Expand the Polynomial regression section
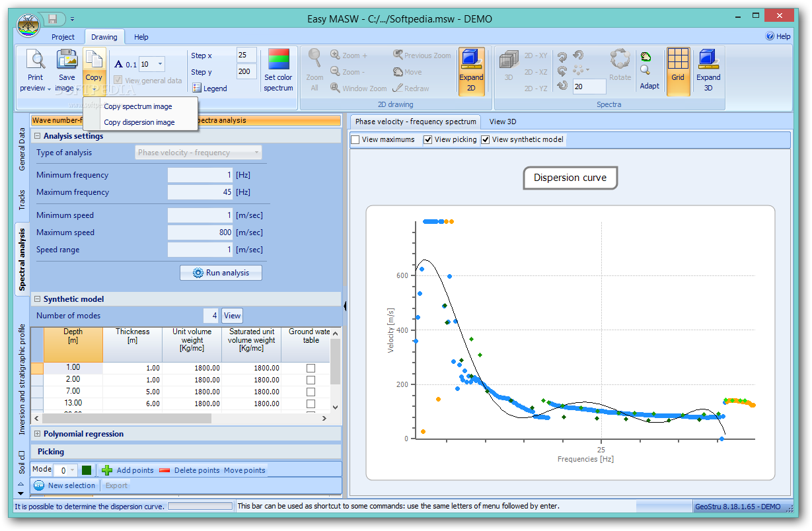812x531 pixels. click(x=37, y=434)
